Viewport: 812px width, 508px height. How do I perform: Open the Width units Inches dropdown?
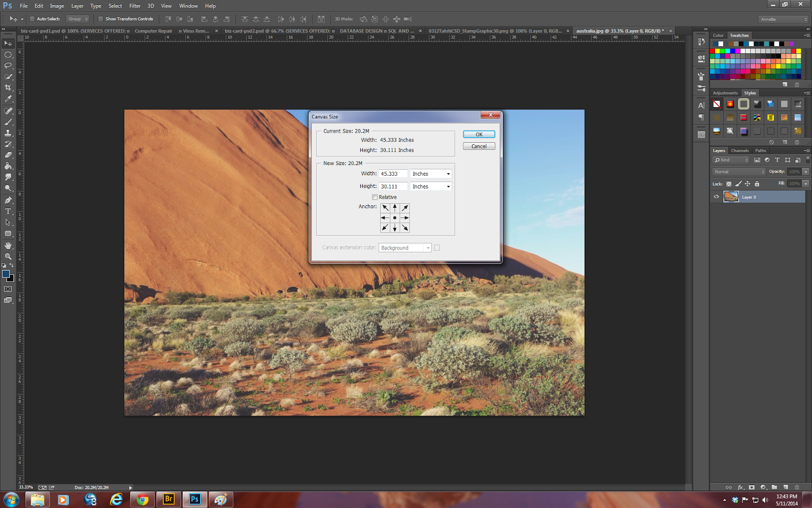(431, 174)
